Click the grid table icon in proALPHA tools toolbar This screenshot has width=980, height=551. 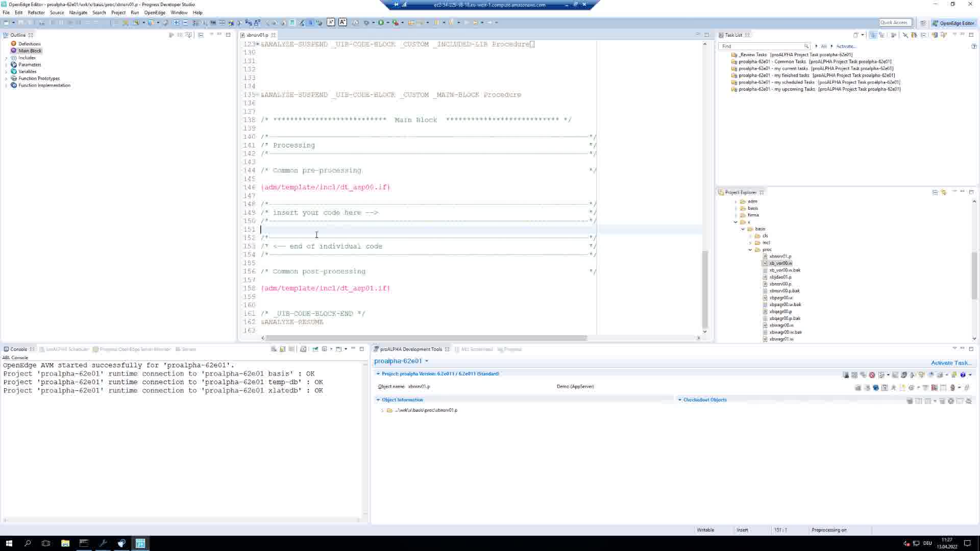click(854, 375)
